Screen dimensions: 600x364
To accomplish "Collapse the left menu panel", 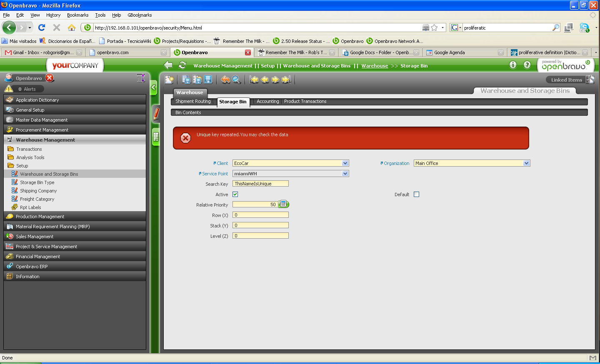I will [153, 87].
